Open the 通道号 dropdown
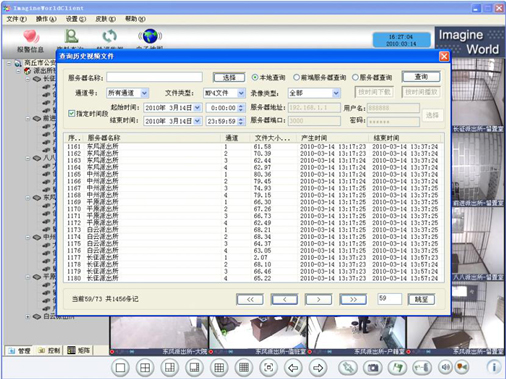 pos(144,93)
